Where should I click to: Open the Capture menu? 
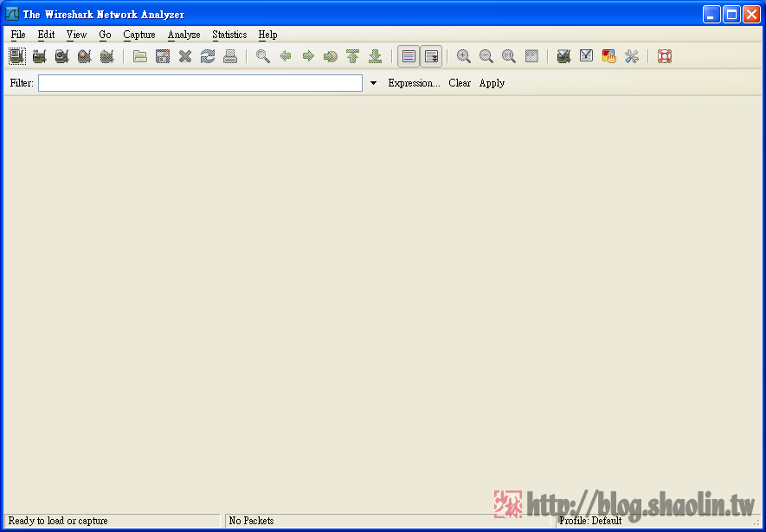tap(139, 35)
